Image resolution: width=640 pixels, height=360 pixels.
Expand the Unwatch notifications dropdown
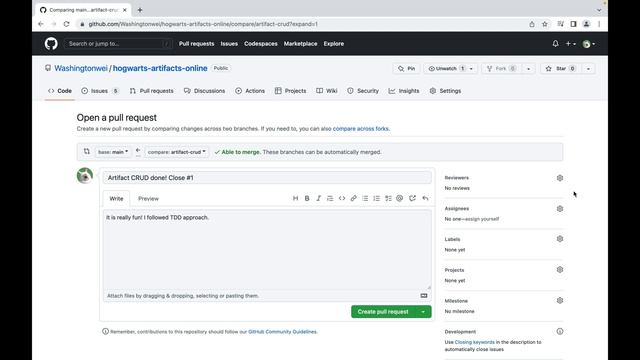tap(471, 69)
